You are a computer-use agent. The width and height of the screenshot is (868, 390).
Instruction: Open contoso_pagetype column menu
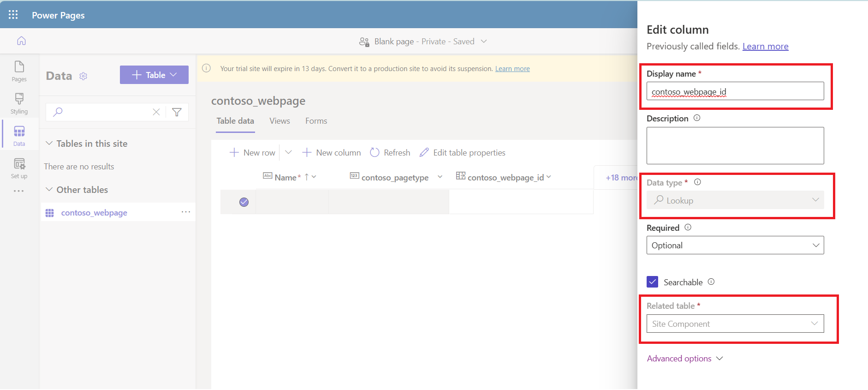tap(440, 177)
